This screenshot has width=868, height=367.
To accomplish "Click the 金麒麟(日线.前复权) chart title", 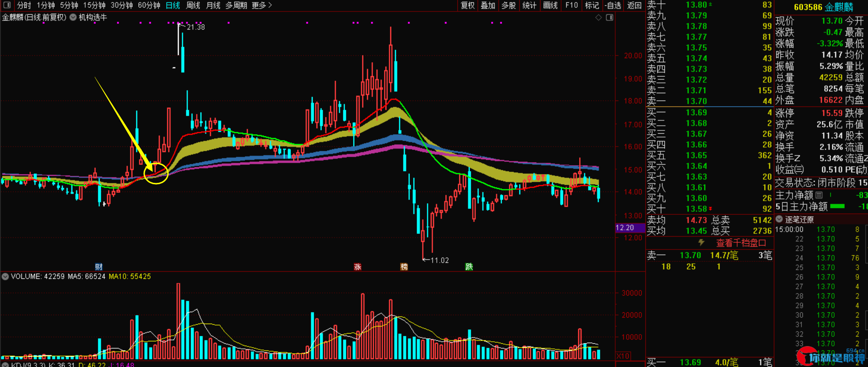I will tap(34, 18).
